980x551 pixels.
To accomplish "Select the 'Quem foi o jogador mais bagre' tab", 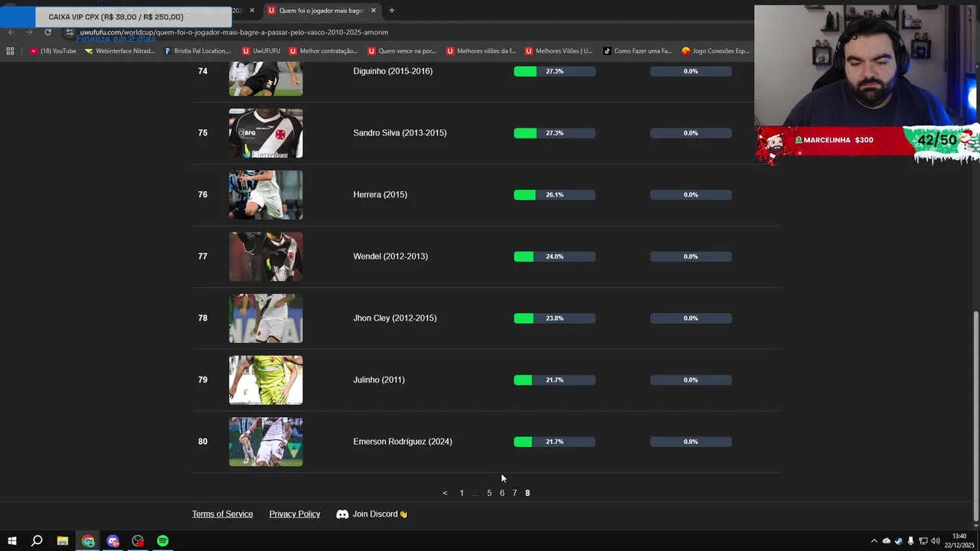I will coord(321,11).
